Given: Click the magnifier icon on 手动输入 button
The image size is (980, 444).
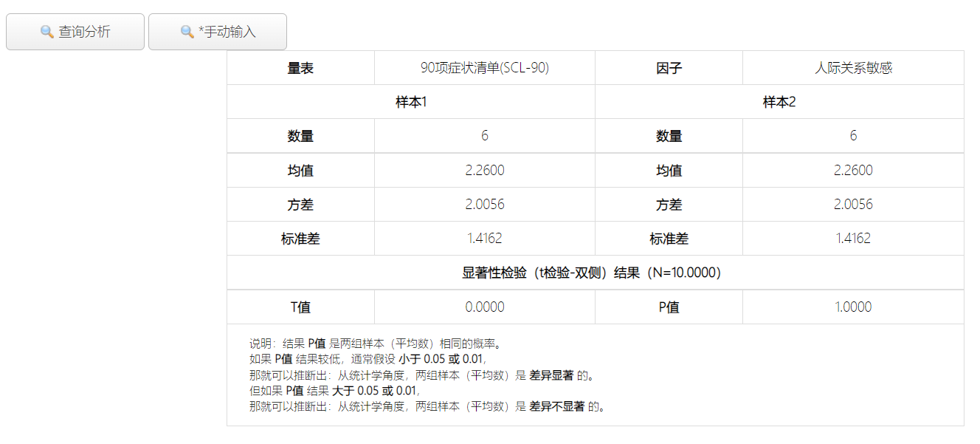Looking at the screenshot, I should pos(187,32).
